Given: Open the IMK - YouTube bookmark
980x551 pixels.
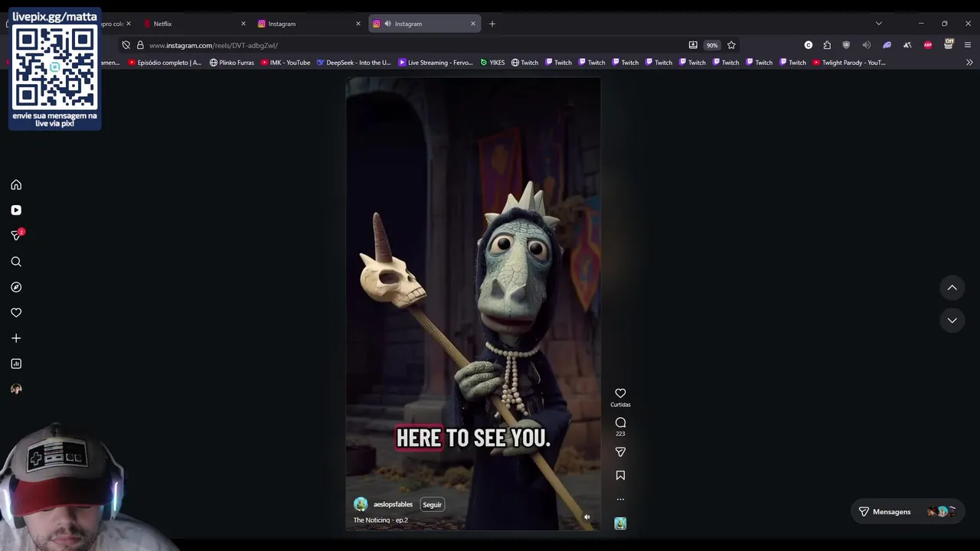Looking at the screenshot, I should 286,63.
